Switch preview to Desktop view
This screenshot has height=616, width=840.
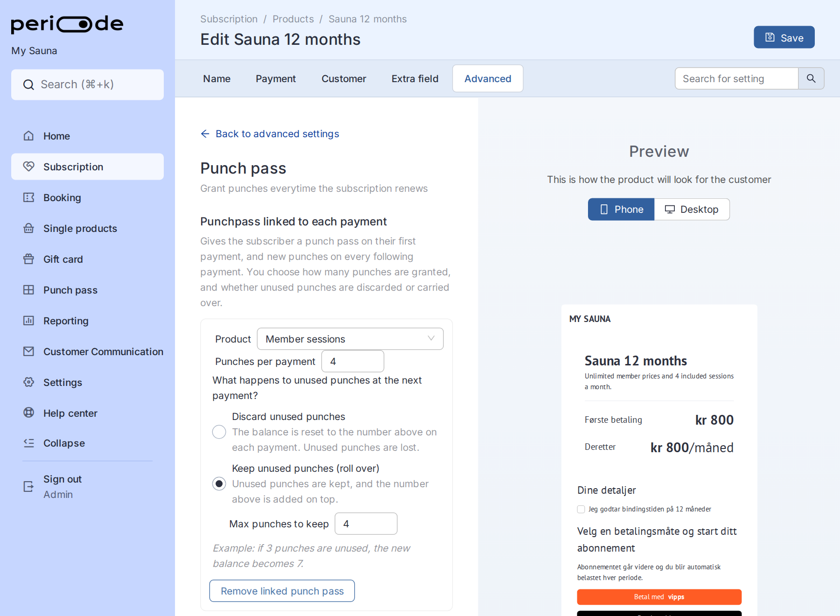click(x=692, y=209)
